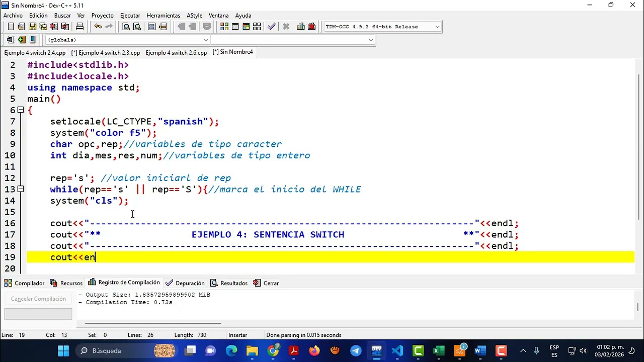Close the file with the red X Close icon
The height and width of the screenshot is (362, 644).
[54, 27]
